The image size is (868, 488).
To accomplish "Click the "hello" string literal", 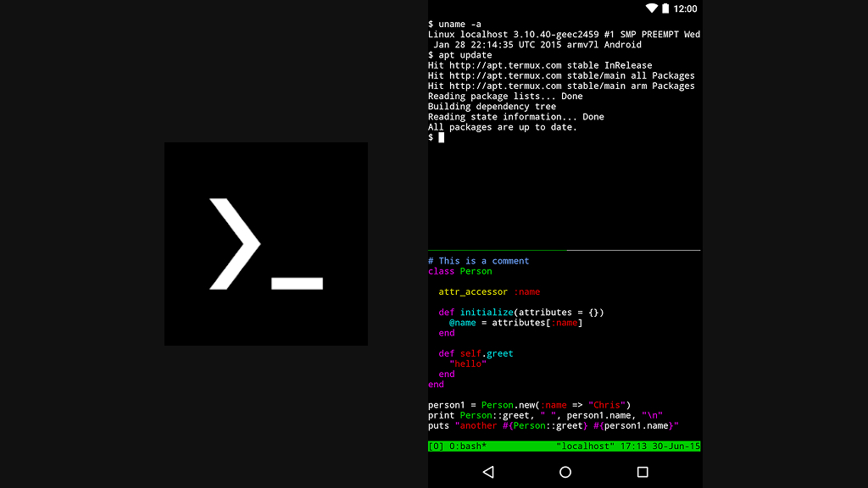I will pyautogui.click(x=468, y=363).
